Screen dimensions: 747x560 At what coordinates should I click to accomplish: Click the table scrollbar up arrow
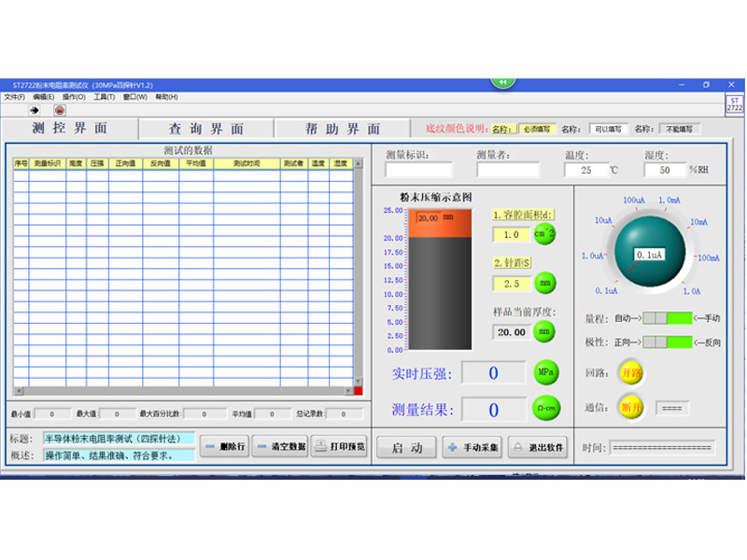(359, 164)
